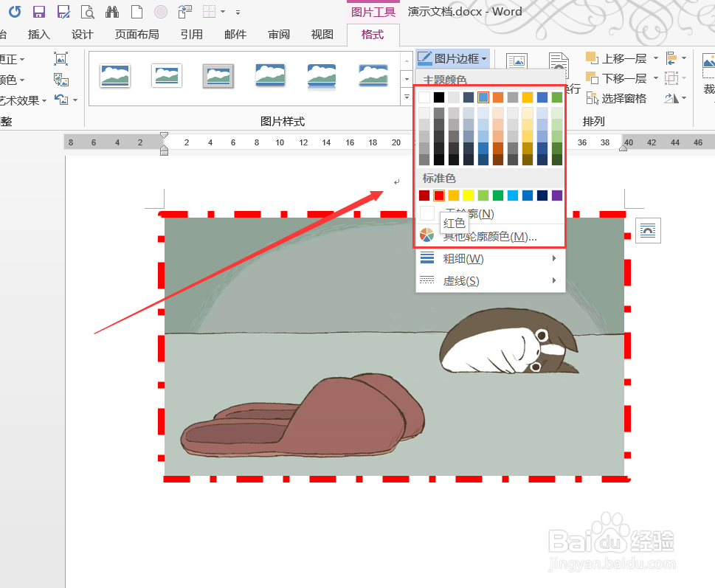Click the New blank document icon
The width and height of the screenshot is (715, 588).
tap(137, 11)
